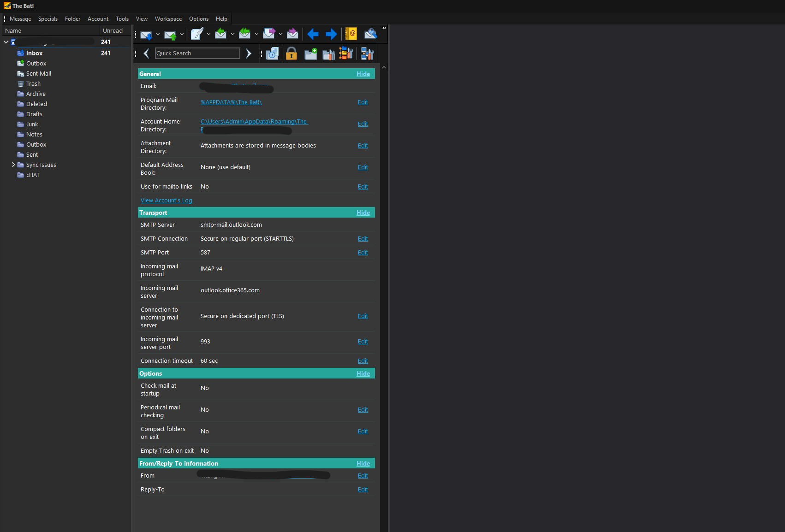
Task: Open the New Message dropdown arrow
Action: [208, 34]
